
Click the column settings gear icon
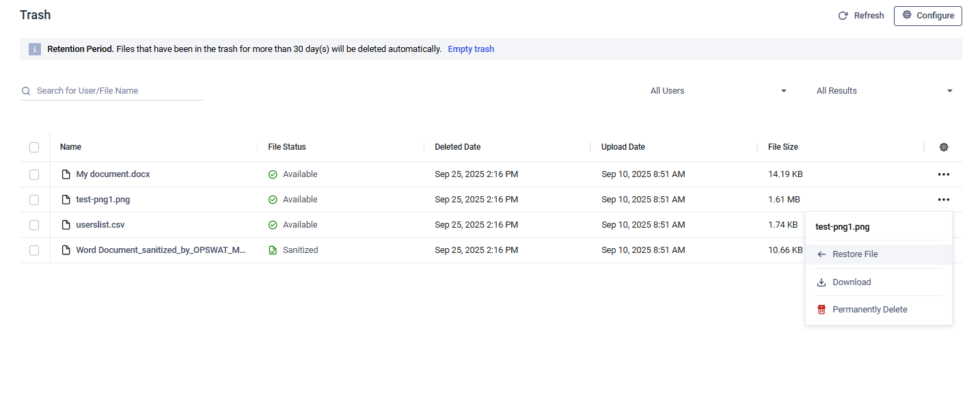(944, 147)
